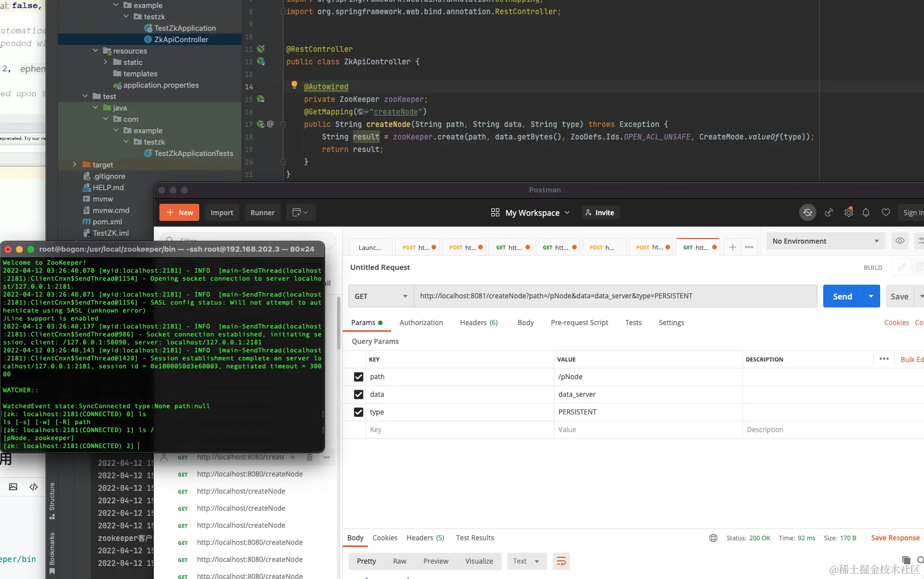Click the image insert icon on left panel

13,487
